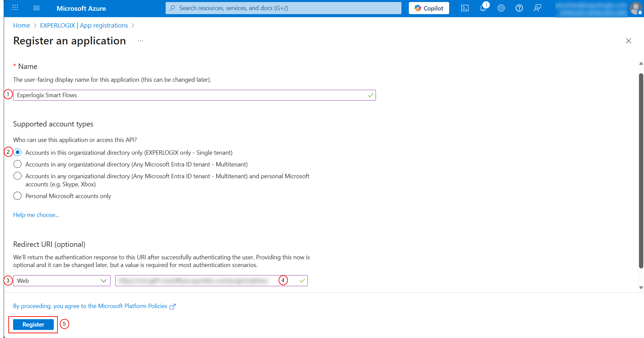This screenshot has width=644, height=338.
Task: Launch the Cloud Shell icon
Action: tap(465, 8)
